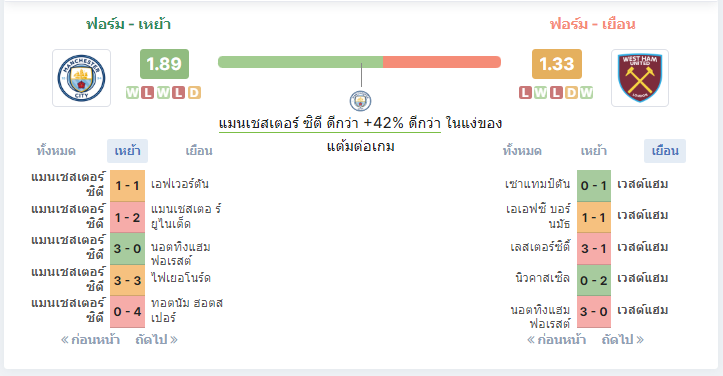This screenshot has width=723, height=376.
Task: Open the 0 - 4 Tottenham match score
Action: point(127,312)
